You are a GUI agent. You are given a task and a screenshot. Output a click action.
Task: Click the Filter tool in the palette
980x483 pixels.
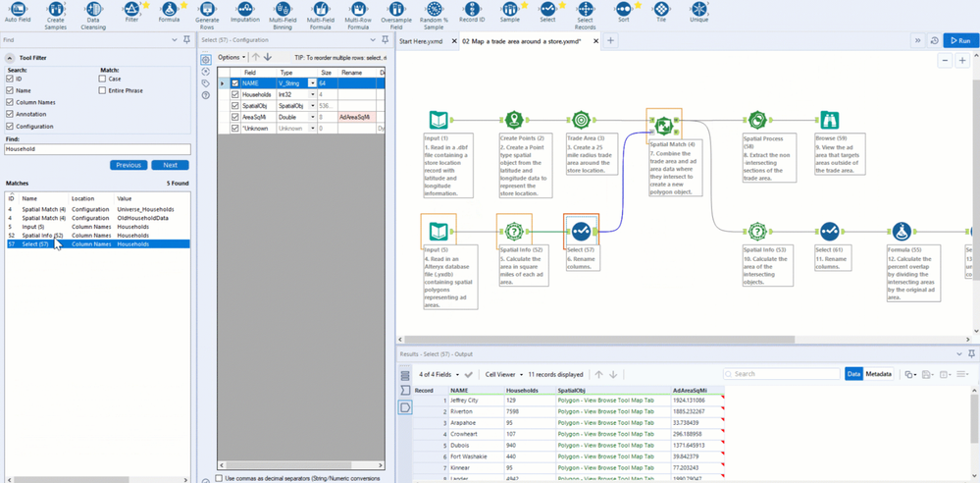coord(131,10)
